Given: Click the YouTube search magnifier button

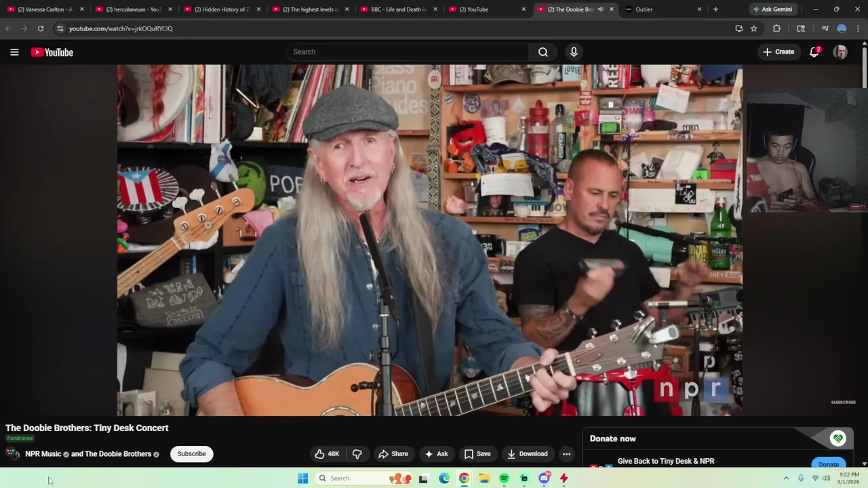Looking at the screenshot, I should [543, 52].
